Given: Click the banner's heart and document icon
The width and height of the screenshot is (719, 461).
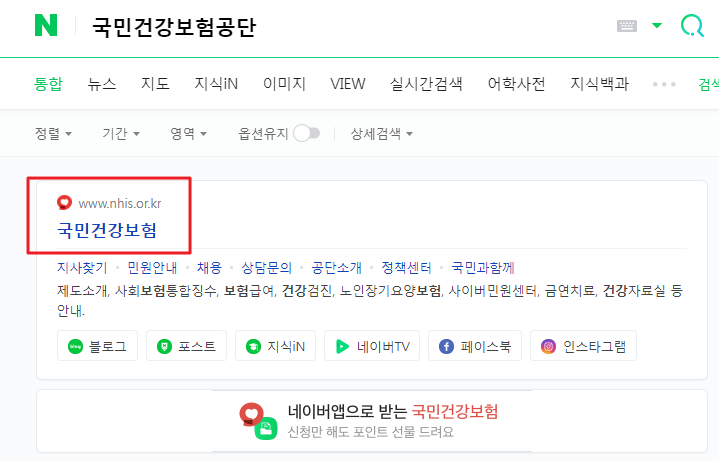Looking at the screenshot, I should (258, 421).
